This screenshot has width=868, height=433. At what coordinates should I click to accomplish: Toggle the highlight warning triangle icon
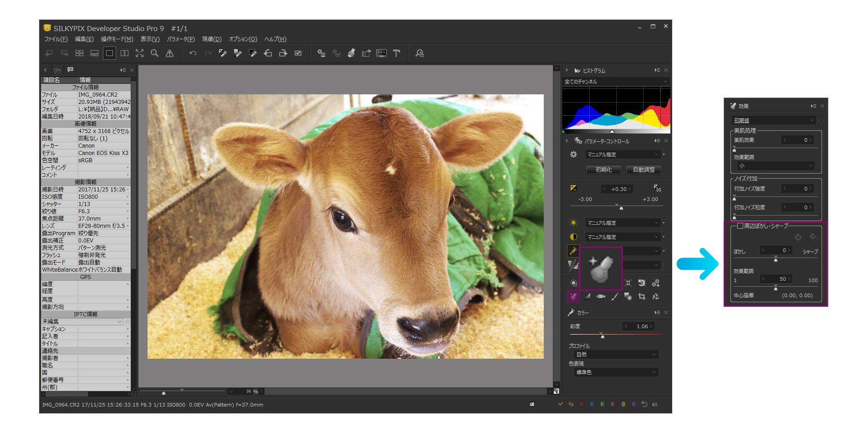tap(169, 53)
